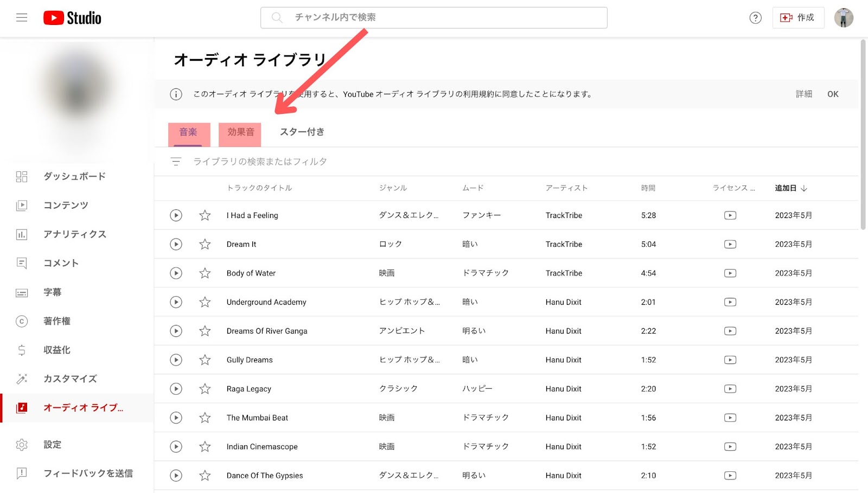
Task: Click the page vertical scrollbar
Action: [863, 135]
